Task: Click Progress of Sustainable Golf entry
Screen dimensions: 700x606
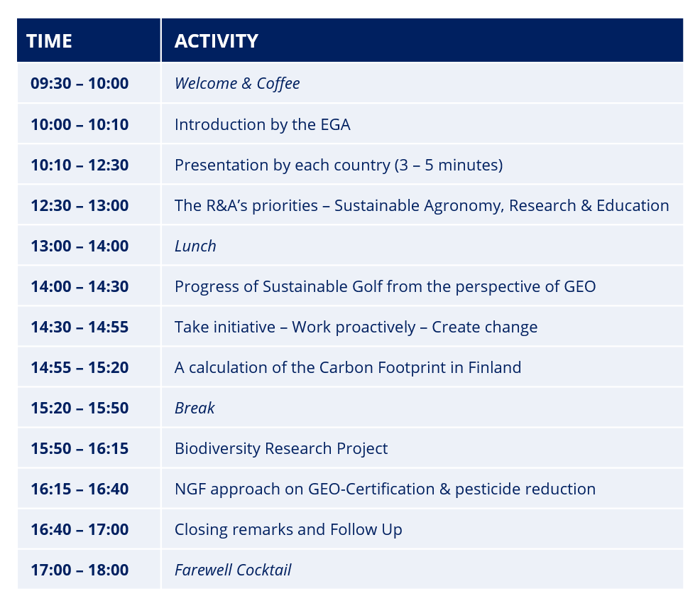Action: coord(385,286)
